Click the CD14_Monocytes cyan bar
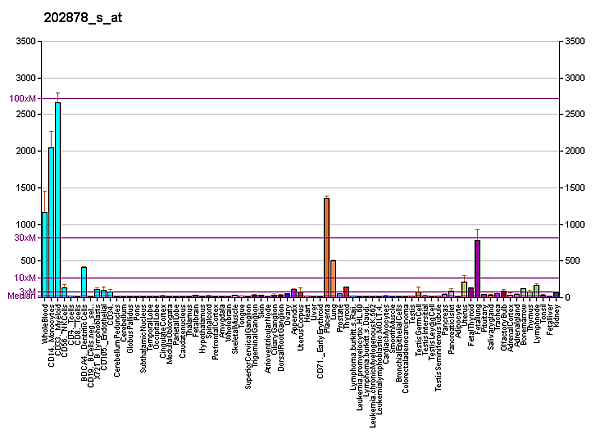Image resolution: width=600 pixels, height=434 pixels. 51,222
